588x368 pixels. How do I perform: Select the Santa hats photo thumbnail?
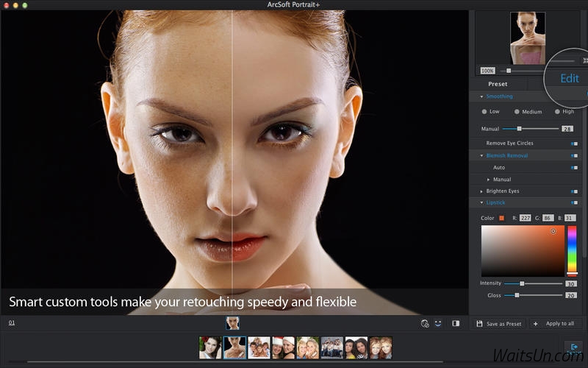[x=283, y=347]
